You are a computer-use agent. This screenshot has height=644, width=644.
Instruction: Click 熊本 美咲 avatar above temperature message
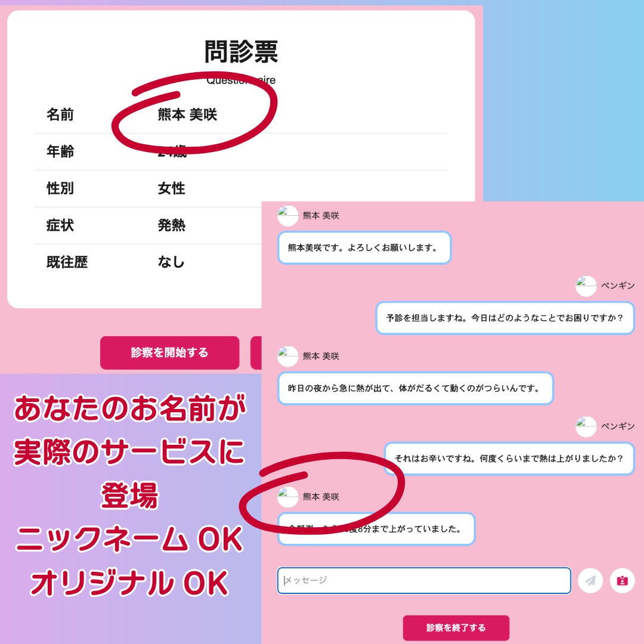pos(287,497)
